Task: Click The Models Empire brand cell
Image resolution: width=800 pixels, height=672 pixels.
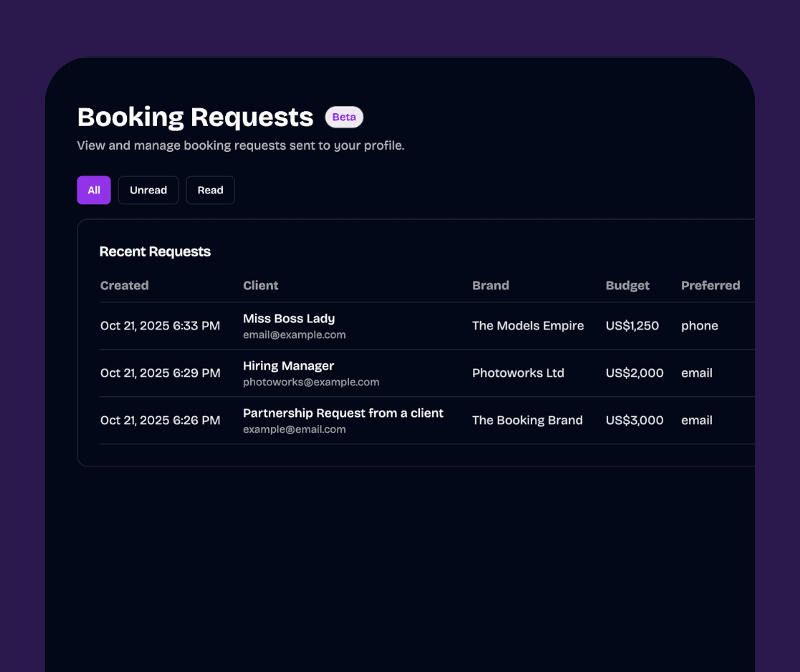Action: point(528,326)
